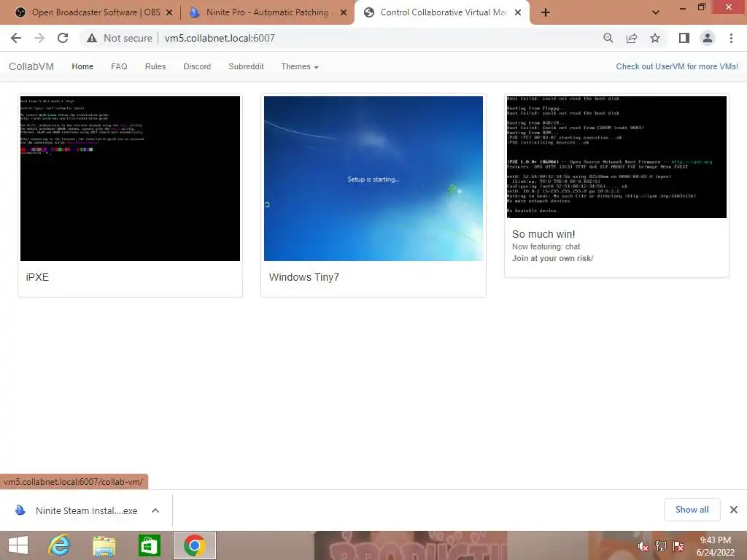747x560 pixels.
Task: Open the zoom magnifier icon in address bar
Action: pos(608,38)
